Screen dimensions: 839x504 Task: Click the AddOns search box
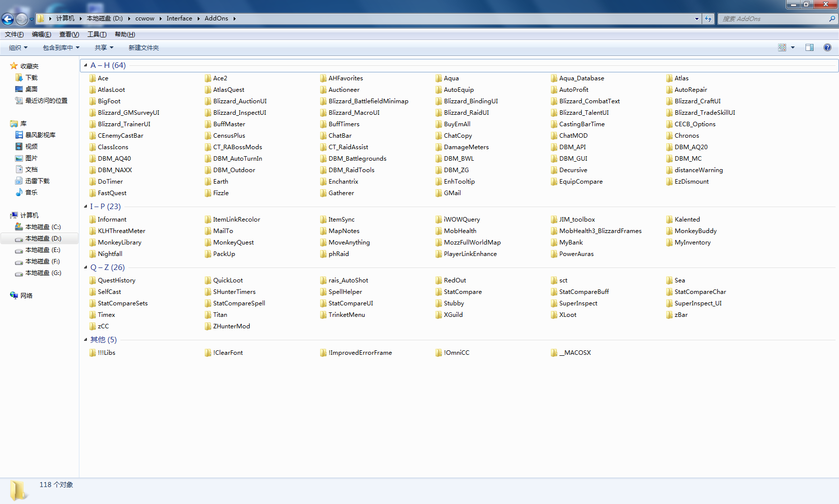(x=774, y=19)
